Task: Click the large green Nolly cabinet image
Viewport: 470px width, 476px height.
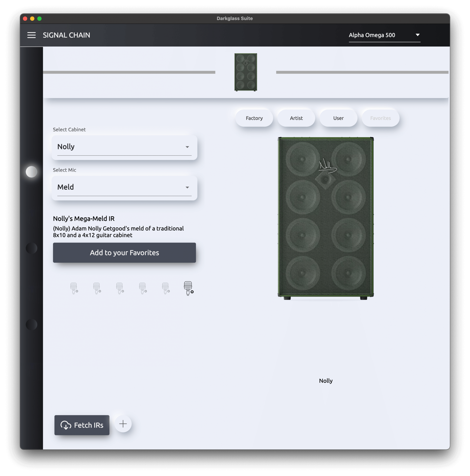Action: pyautogui.click(x=326, y=219)
